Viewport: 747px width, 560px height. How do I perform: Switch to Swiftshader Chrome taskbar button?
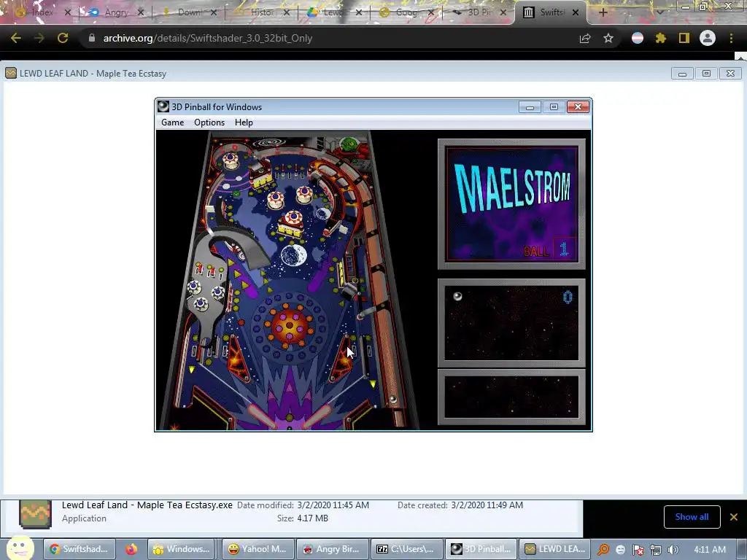[x=79, y=549]
